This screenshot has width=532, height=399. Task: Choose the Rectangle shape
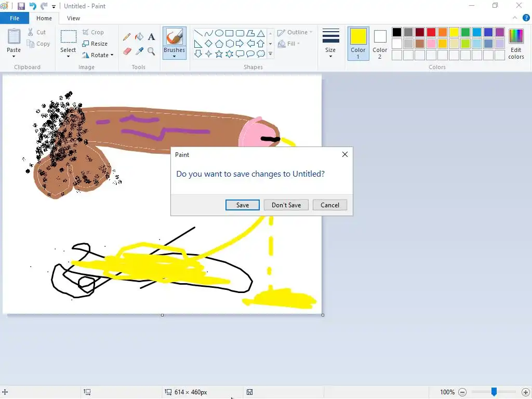[229, 33]
